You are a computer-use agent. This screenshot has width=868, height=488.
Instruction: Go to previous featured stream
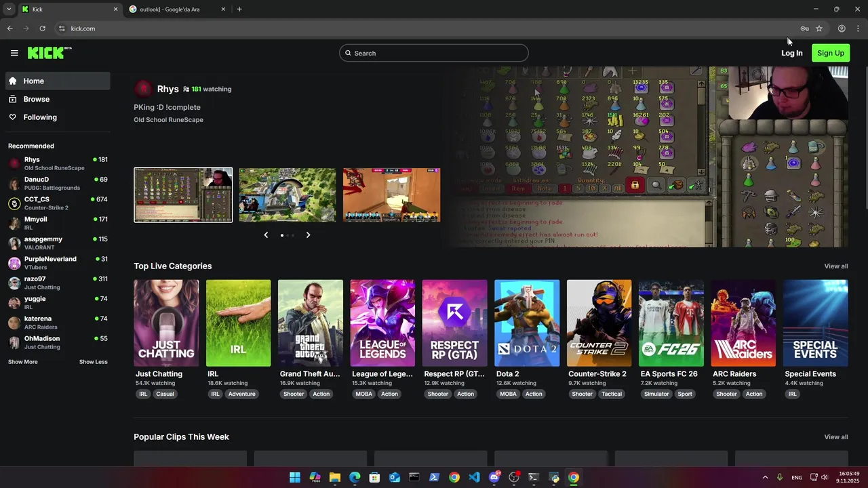pyautogui.click(x=266, y=235)
